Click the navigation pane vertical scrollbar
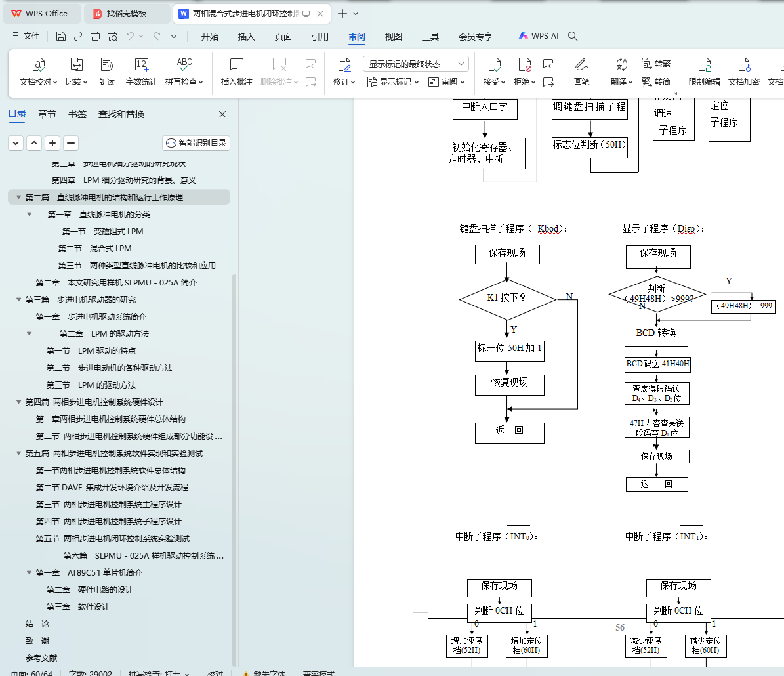The height and width of the screenshot is (676, 784). click(x=234, y=469)
